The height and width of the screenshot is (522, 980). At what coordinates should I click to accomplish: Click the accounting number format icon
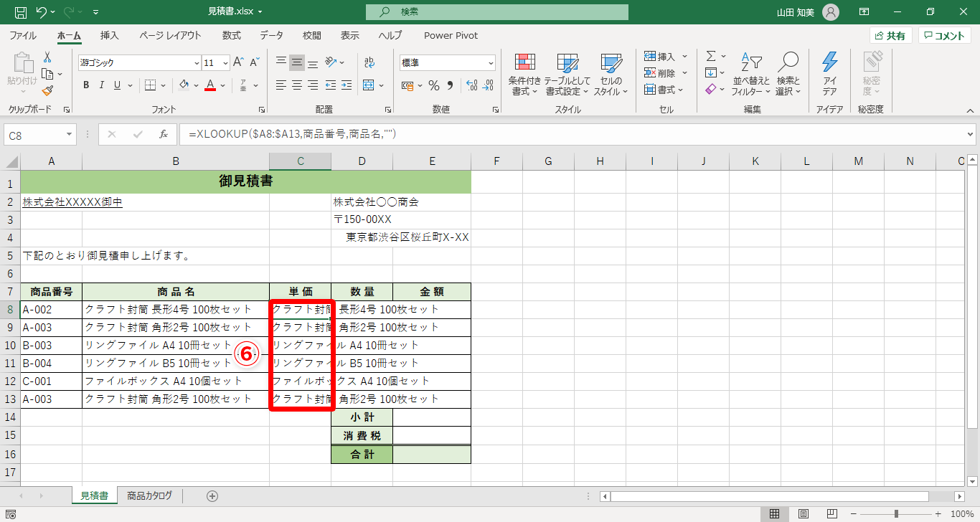pos(407,85)
